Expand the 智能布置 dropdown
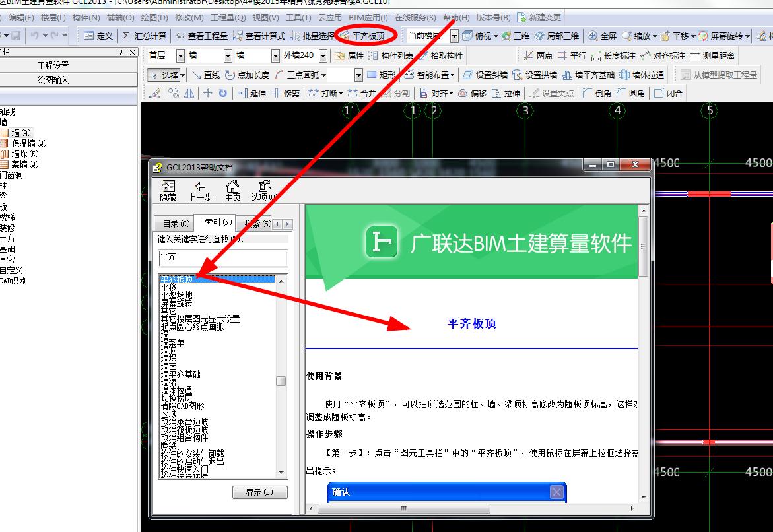This screenshot has height=532, width=773. point(452,75)
